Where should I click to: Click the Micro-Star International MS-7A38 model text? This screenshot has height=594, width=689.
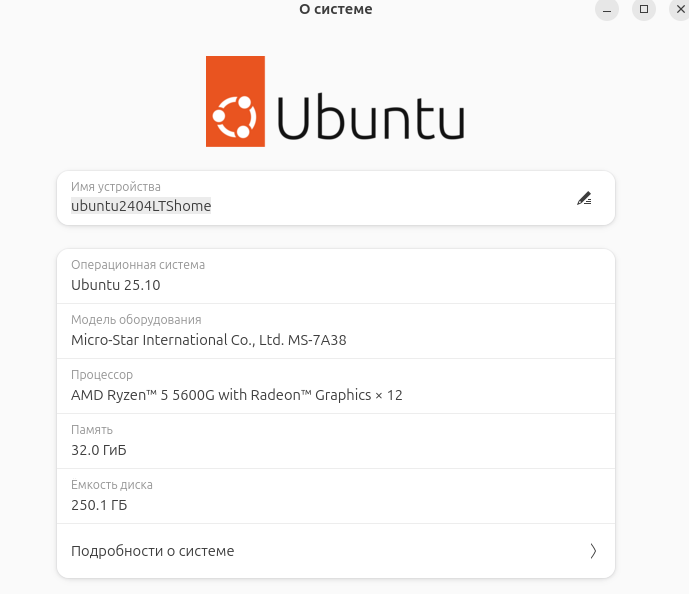209,340
